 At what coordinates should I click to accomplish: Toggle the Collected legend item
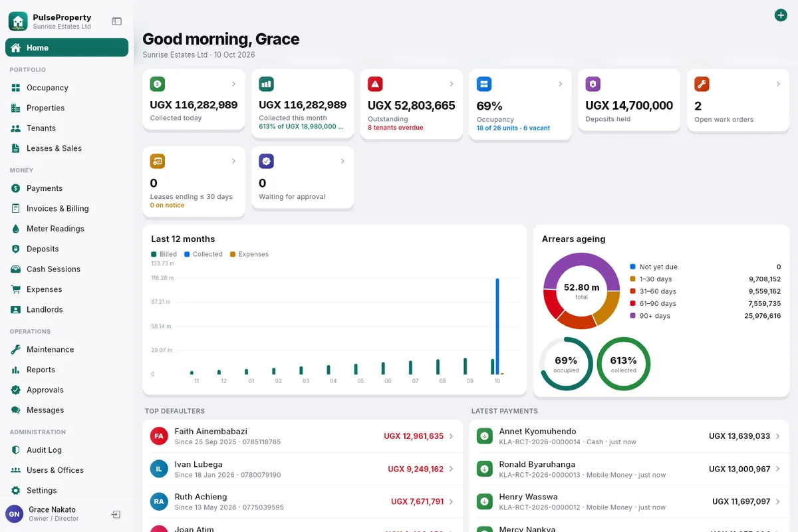[x=203, y=254]
